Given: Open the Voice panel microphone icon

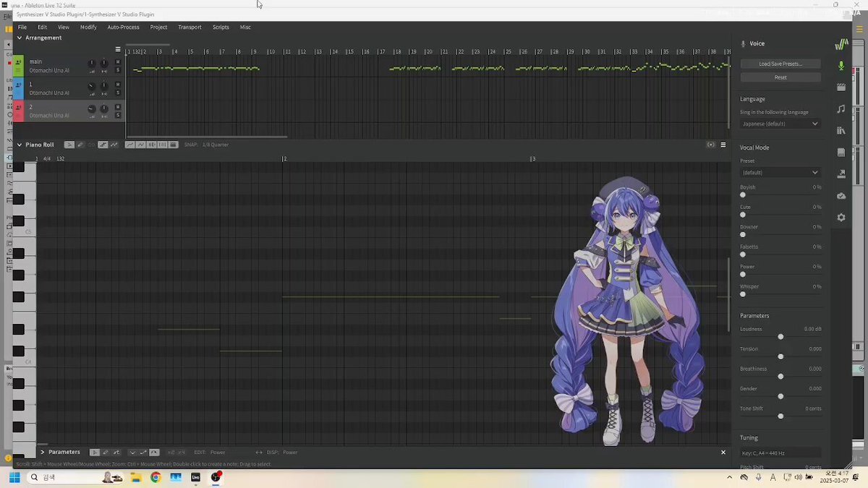Looking at the screenshot, I should pos(841,66).
